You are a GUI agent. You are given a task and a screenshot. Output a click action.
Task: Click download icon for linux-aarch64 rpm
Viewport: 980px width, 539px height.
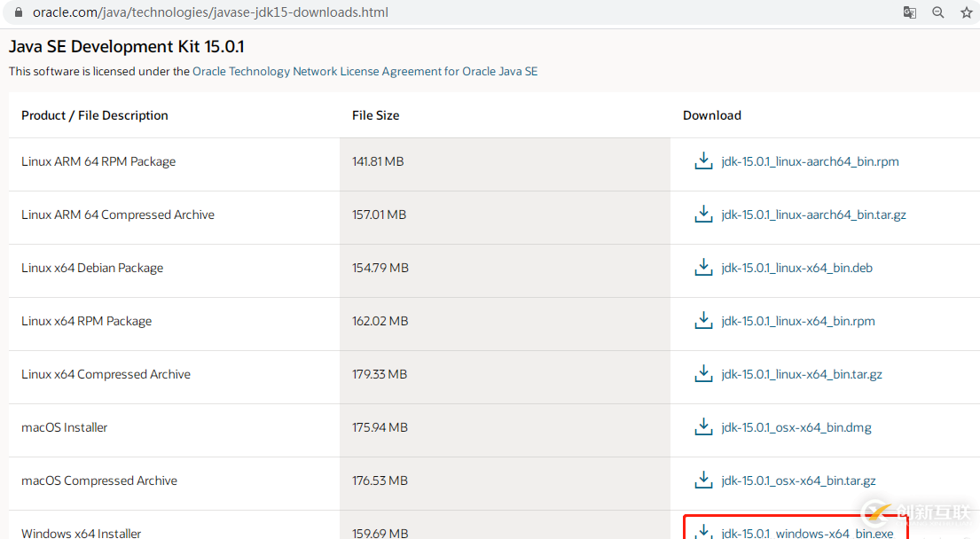click(x=703, y=161)
